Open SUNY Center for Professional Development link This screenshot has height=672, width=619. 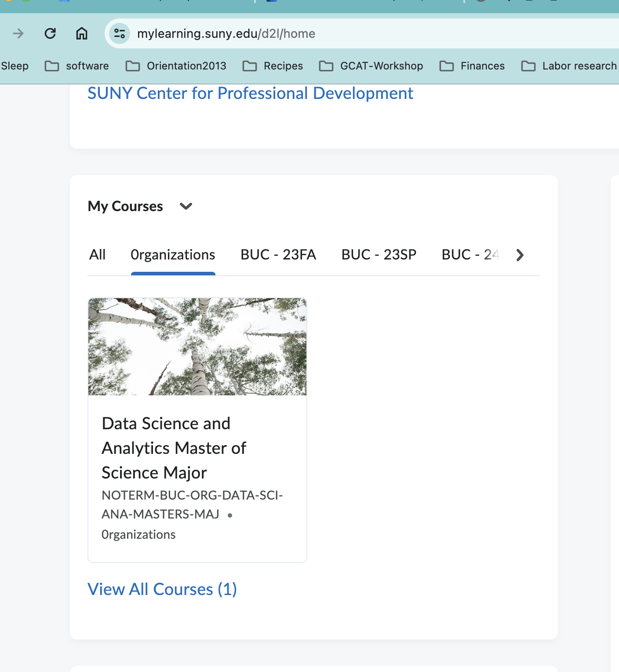(250, 93)
